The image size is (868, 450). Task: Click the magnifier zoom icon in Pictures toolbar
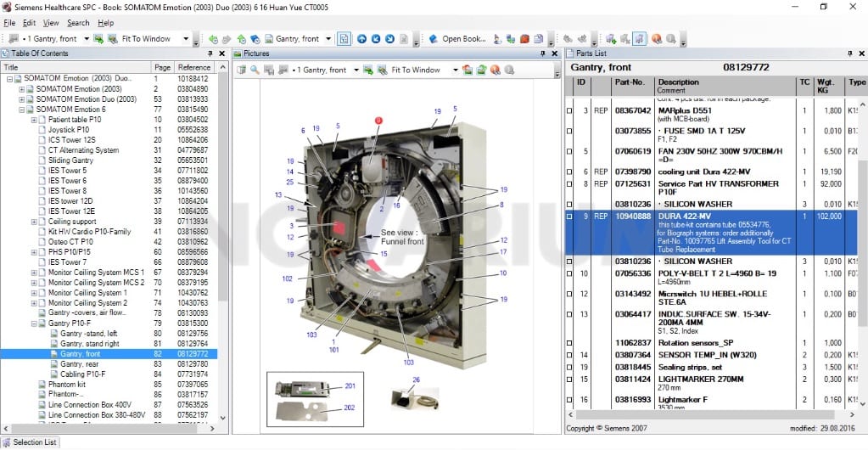click(255, 70)
